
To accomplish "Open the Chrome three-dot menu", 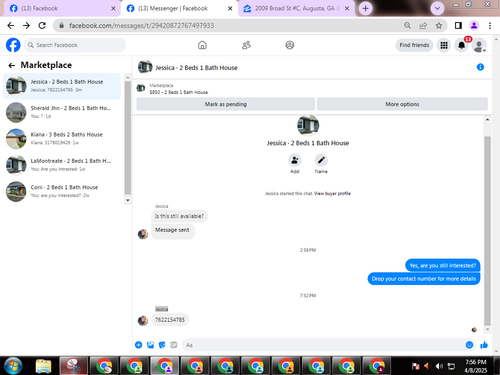I will [x=490, y=25].
